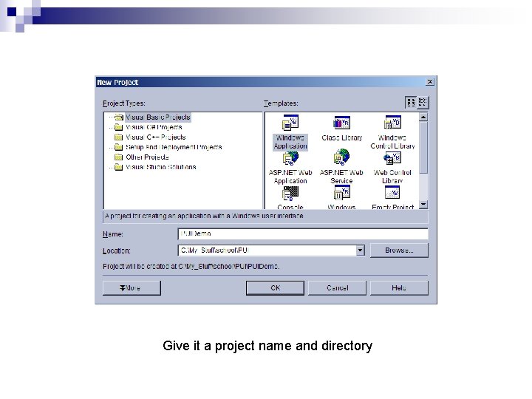Select Other Projects folder
The width and height of the screenshot is (532, 399).
147,157
